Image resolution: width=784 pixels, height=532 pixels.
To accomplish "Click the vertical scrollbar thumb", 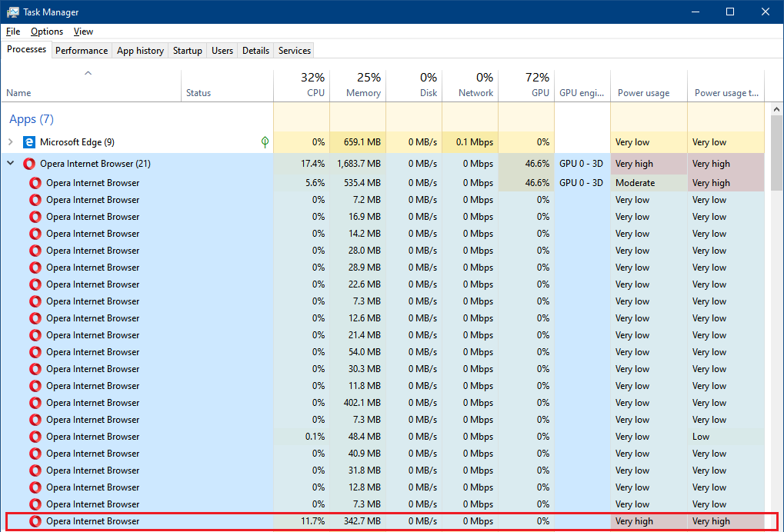I will coord(776,154).
